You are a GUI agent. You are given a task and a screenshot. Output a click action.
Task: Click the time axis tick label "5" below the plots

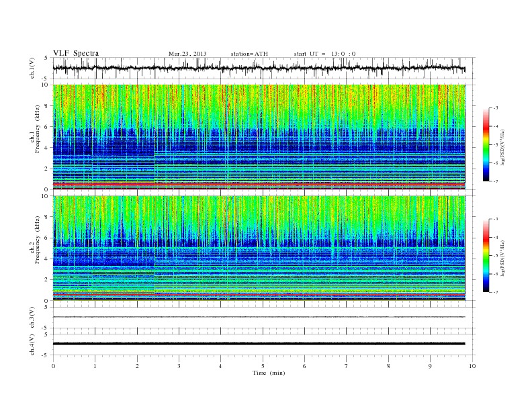point(263,366)
